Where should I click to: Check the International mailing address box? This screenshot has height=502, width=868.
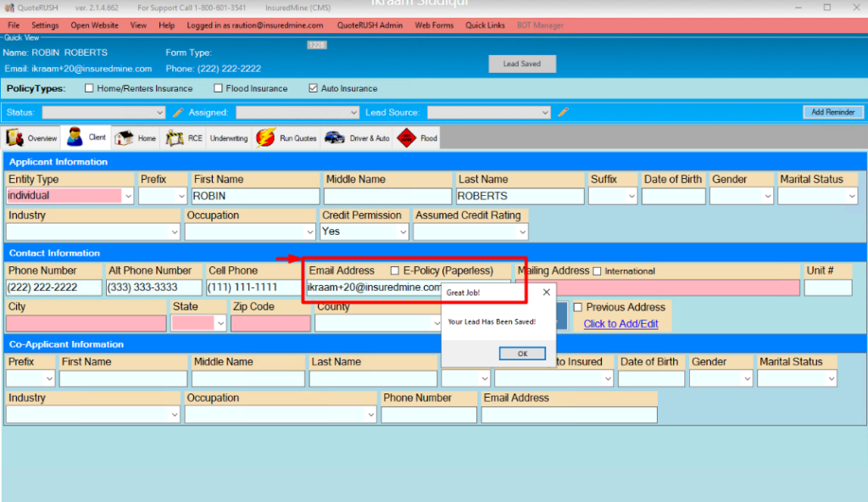[597, 271]
